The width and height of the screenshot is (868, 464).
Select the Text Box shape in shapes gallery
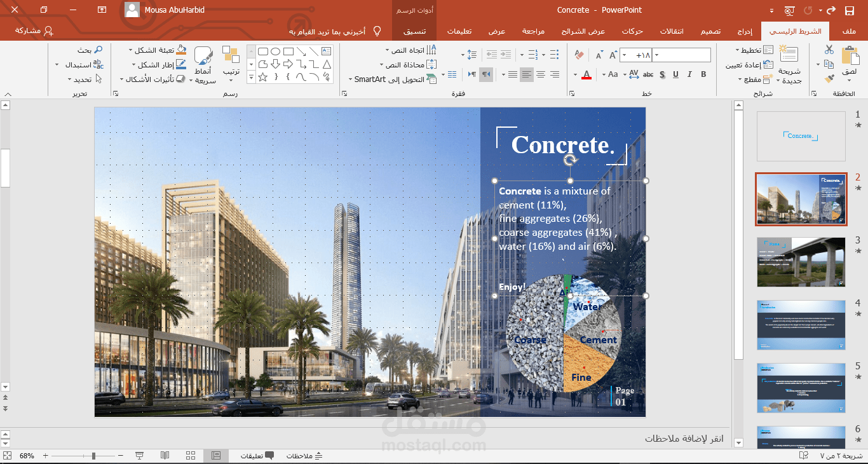coord(327,51)
